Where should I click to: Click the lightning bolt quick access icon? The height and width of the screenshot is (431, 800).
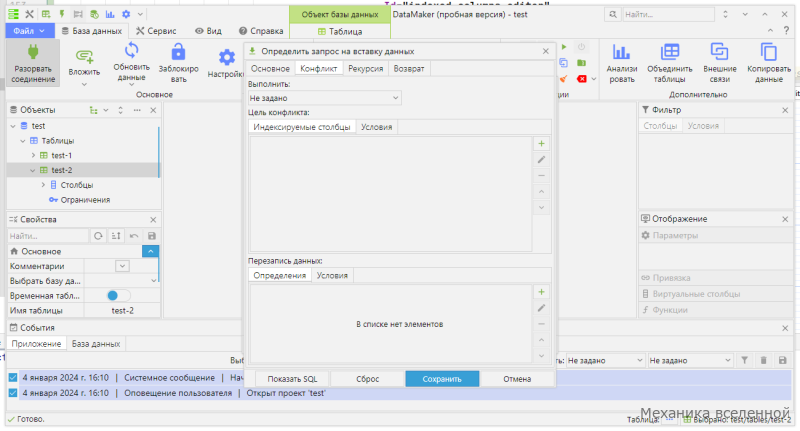click(62, 14)
